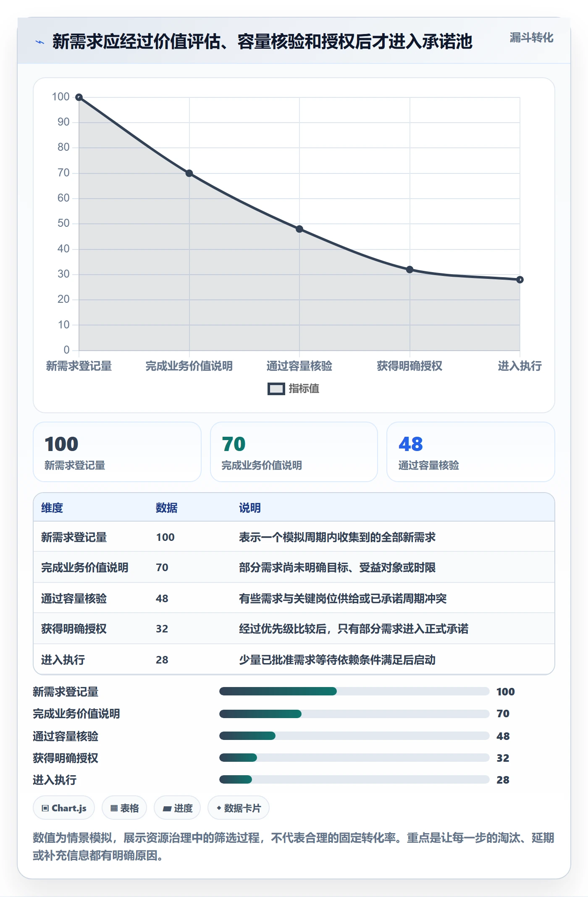Open the 完成业务价值说明 data card showing 70
Image resolution: width=588 pixels, height=897 pixels.
tap(294, 452)
